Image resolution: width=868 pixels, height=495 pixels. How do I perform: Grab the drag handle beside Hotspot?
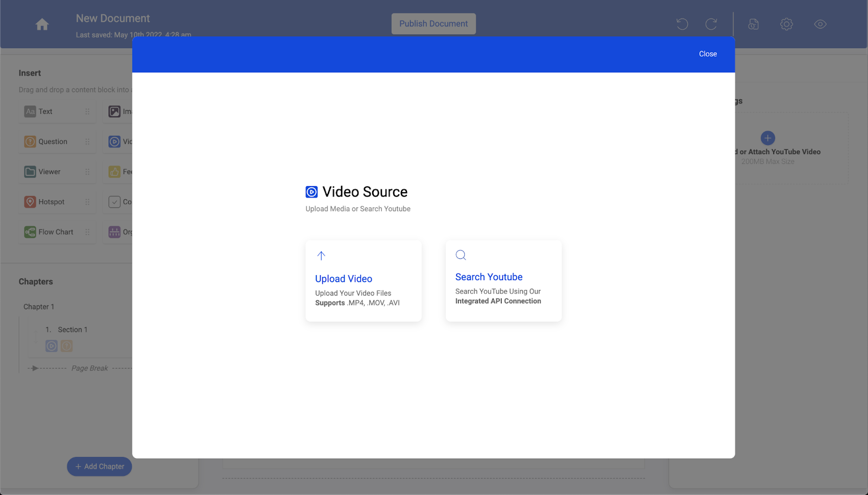click(x=87, y=202)
